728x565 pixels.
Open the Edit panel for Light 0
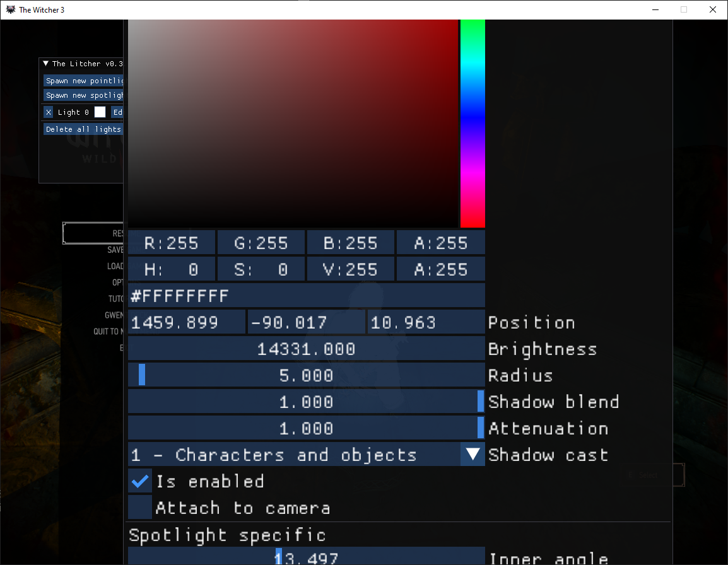(119, 112)
